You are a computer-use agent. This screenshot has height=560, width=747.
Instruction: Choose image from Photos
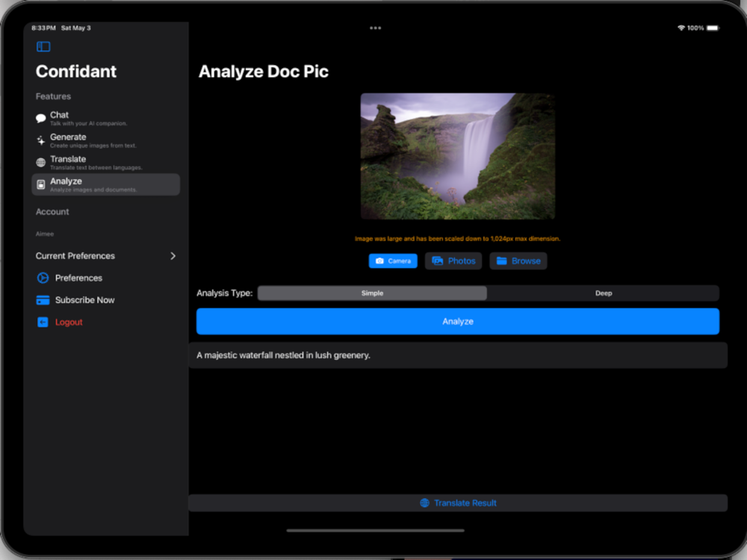click(x=453, y=261)
